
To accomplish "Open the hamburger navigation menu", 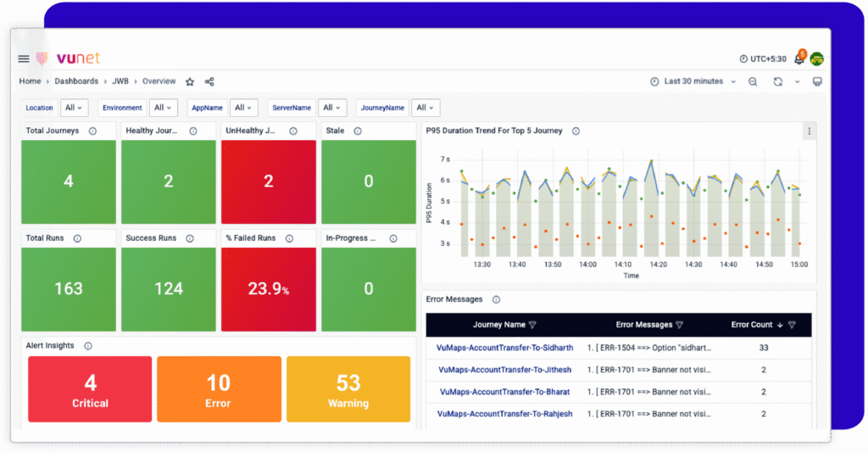I will [24, 59].
